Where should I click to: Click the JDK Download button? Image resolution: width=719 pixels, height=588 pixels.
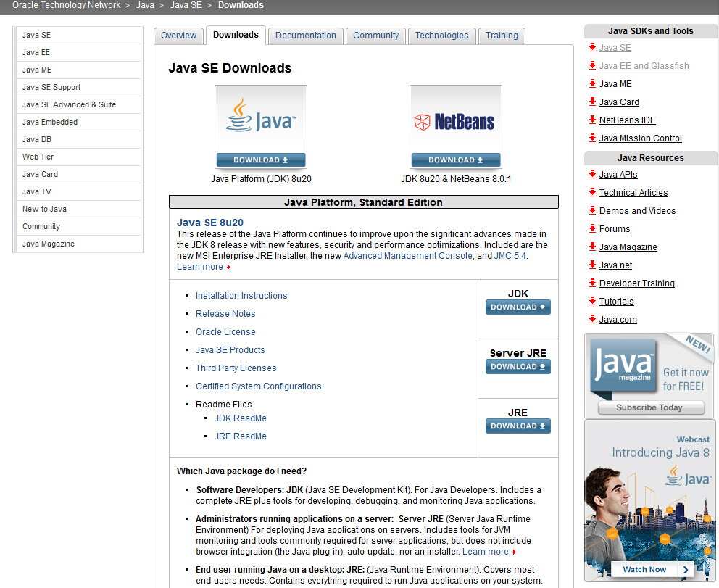point(518,307)
